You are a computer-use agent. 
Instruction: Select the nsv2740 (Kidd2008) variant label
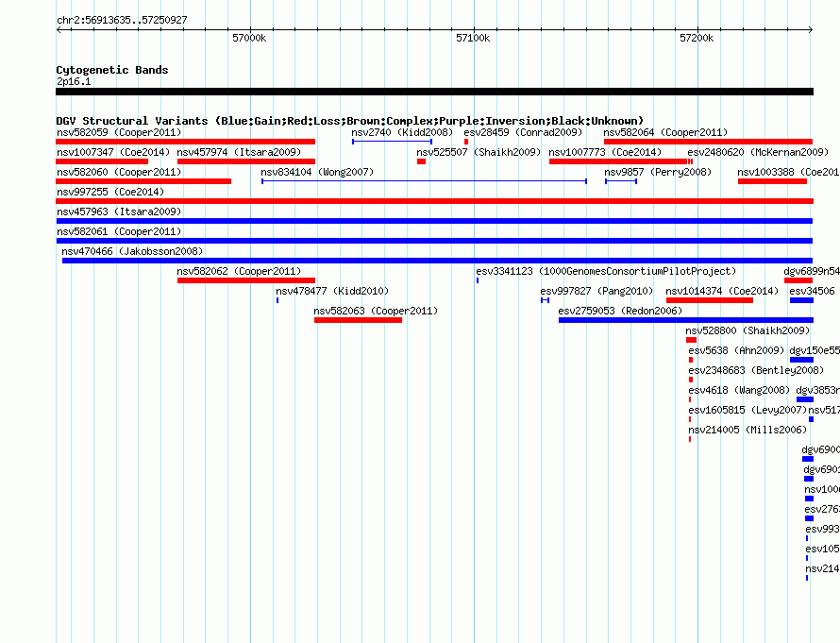point(402,132)
